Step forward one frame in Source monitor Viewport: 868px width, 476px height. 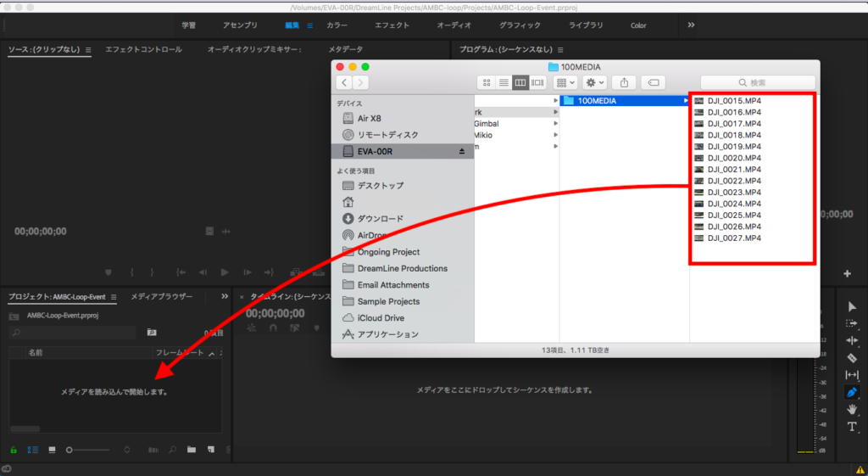click(248, 272)
